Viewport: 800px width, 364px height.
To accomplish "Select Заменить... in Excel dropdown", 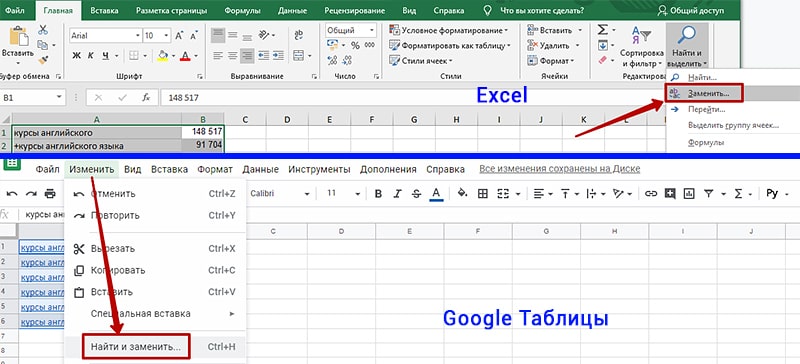I will 708,94.
